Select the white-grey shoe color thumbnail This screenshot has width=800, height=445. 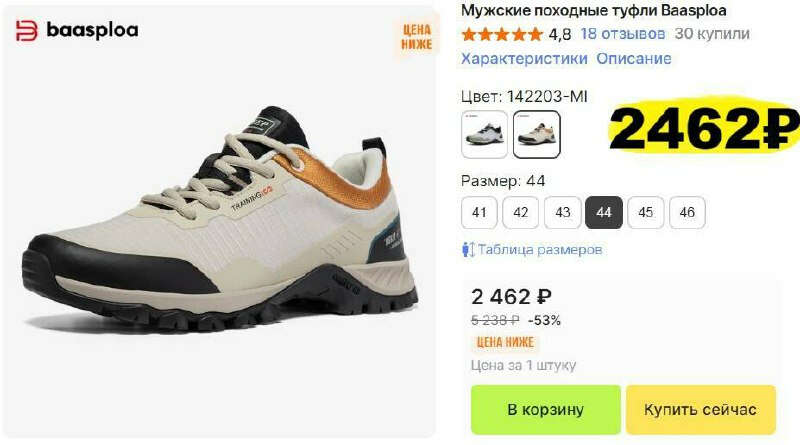[484, 135]
